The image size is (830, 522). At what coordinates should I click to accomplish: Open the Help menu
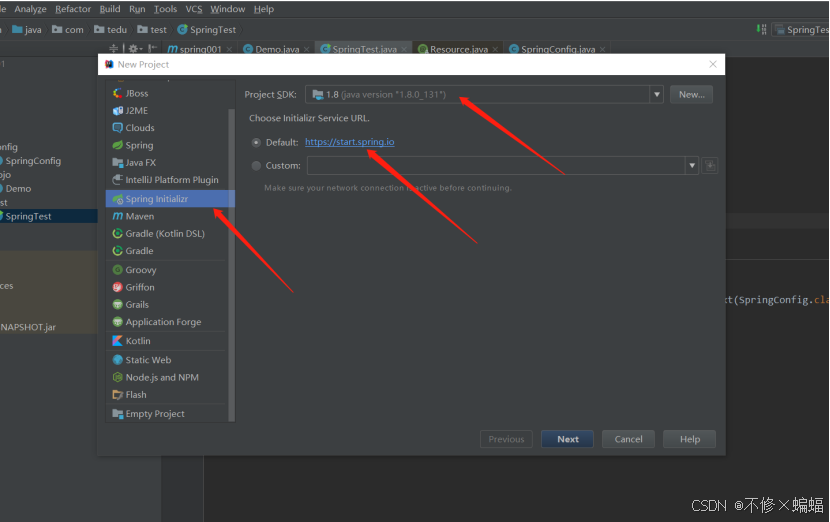click(264, 9)
